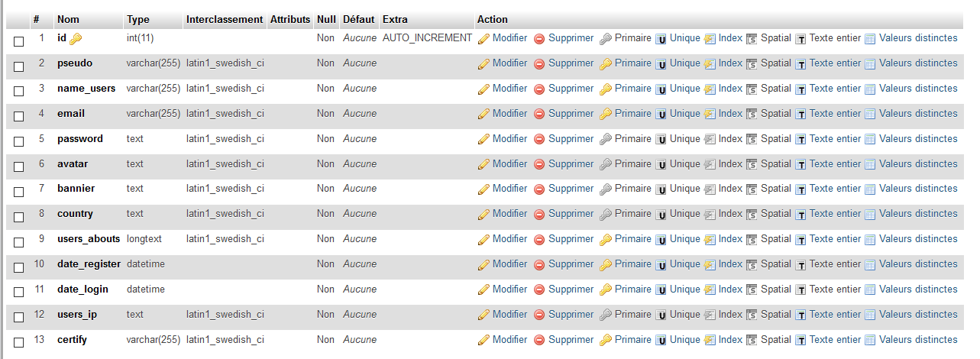Click the red delete icon for the email row
The image size is (980, 359).
tap(539, 115)
